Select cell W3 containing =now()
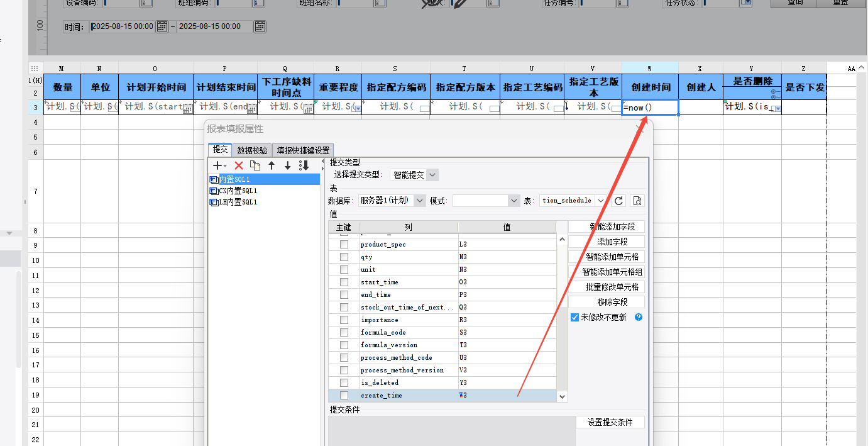 pyautogui.click(x=650, y=108)
